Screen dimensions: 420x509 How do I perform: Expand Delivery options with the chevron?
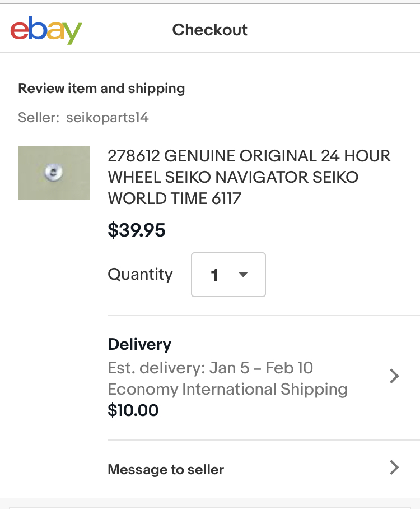[x=394, y=376]
